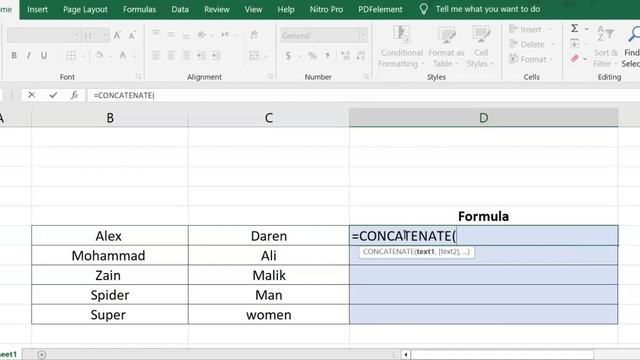The height and width of the screenshot is (360, 640).
Task: Decrease the indent level
Action: point(201,55)
